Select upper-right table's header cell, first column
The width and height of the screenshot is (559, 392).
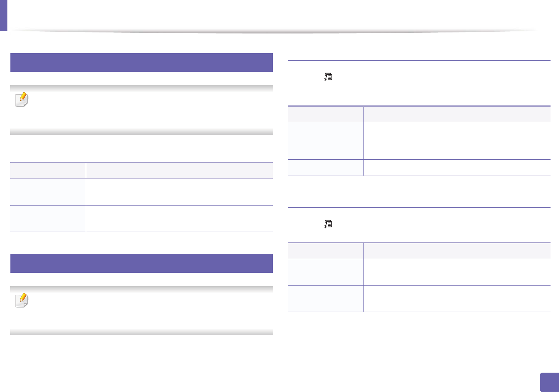pyautogui.click(x=325, y=114)
